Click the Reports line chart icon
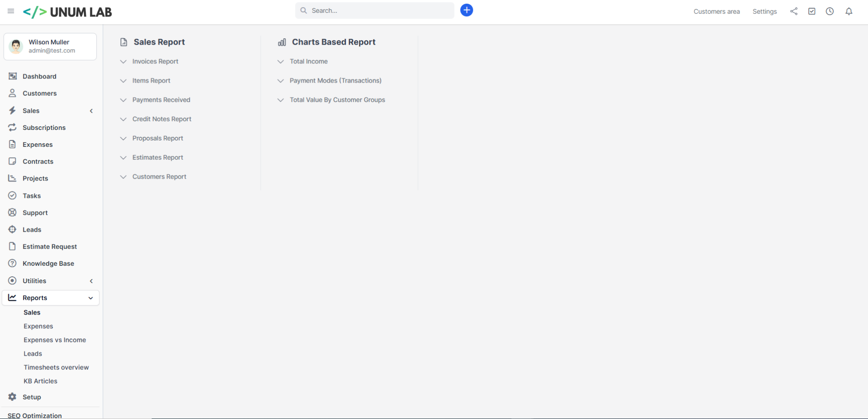 tap(12, 297)
